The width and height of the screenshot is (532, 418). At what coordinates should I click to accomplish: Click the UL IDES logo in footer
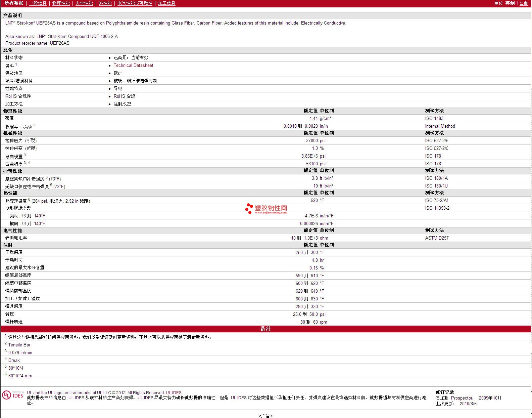coord(13,395)
